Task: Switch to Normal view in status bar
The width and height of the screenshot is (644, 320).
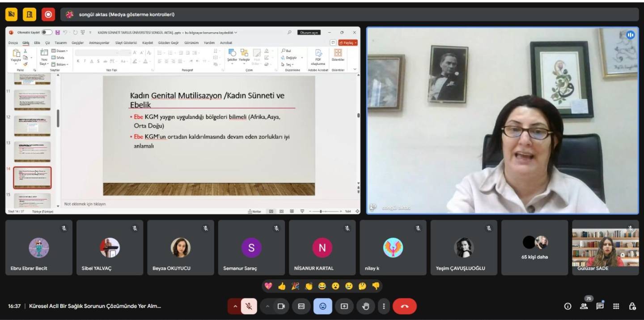Action: pyautogui.click(x=271, y=211)
